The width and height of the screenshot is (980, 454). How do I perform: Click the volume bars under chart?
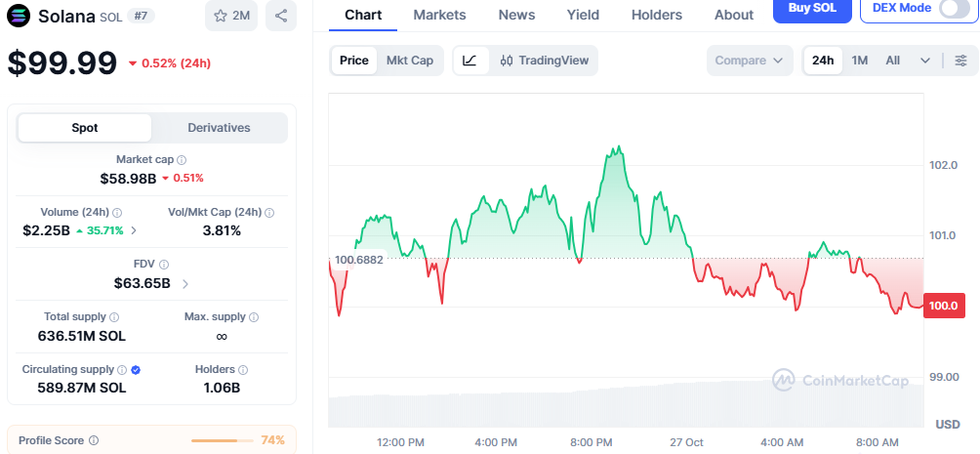tap(626, 406)
